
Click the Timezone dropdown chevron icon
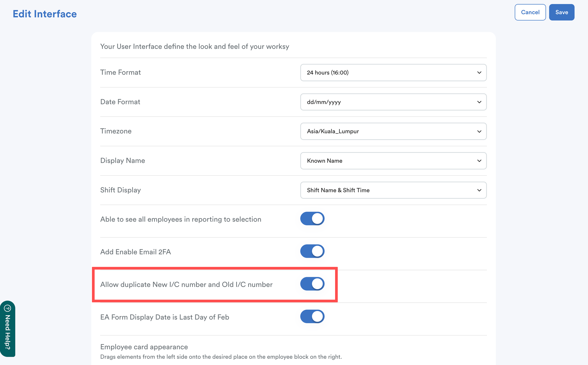point(479,132)
